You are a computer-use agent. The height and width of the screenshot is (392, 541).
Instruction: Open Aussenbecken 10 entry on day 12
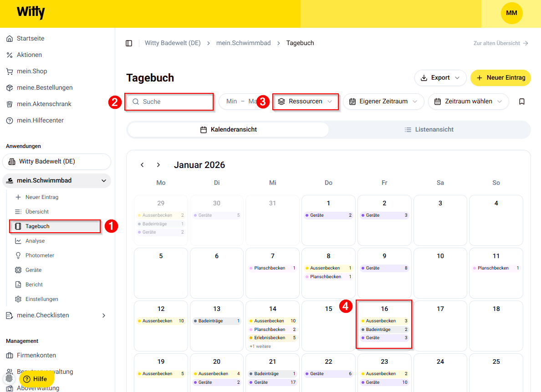point(161,321)
